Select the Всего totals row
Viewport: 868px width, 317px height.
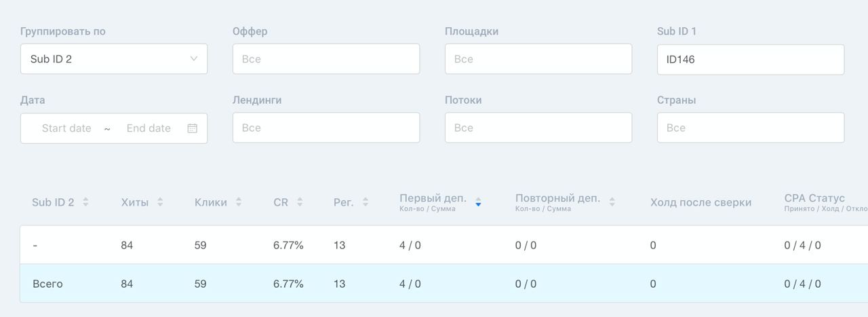[x=443, y=284]
